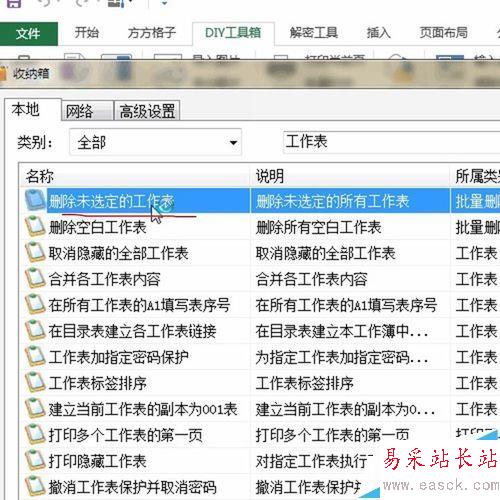Screen dimensions: 500x500
Task: Select the 删除未选定的工作表 name entry
Action: tap(111, 201)
